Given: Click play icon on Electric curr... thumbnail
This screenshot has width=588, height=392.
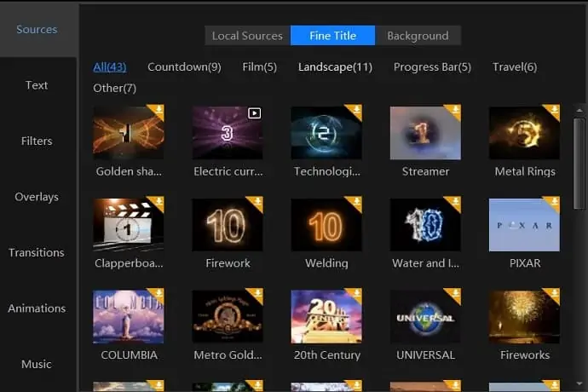Looking at the screenshot, I should tap(254, 113).
